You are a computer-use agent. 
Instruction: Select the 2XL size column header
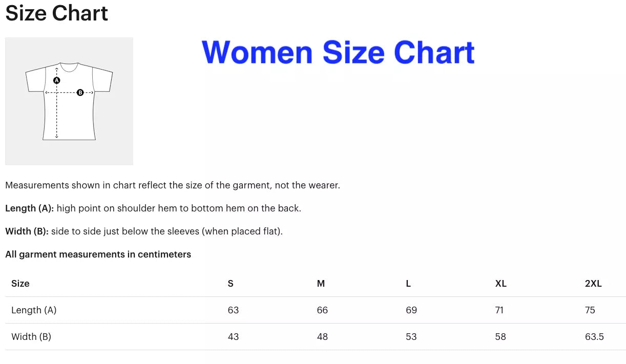click(593, 284)
